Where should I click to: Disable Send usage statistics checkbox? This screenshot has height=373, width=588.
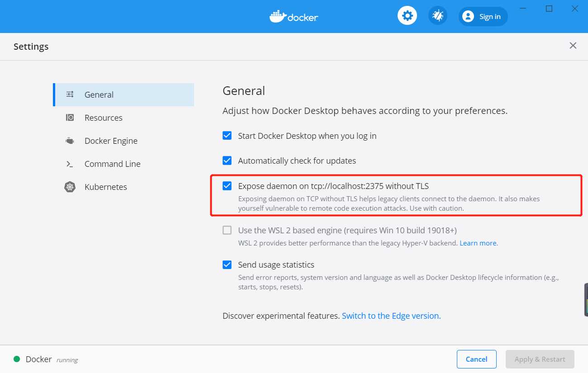point(227,264)
